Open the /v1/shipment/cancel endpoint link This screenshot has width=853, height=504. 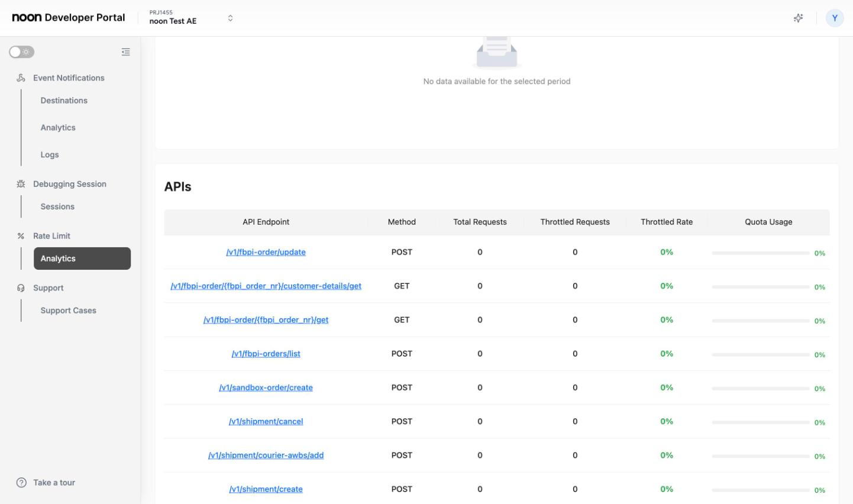coord(266,422)
